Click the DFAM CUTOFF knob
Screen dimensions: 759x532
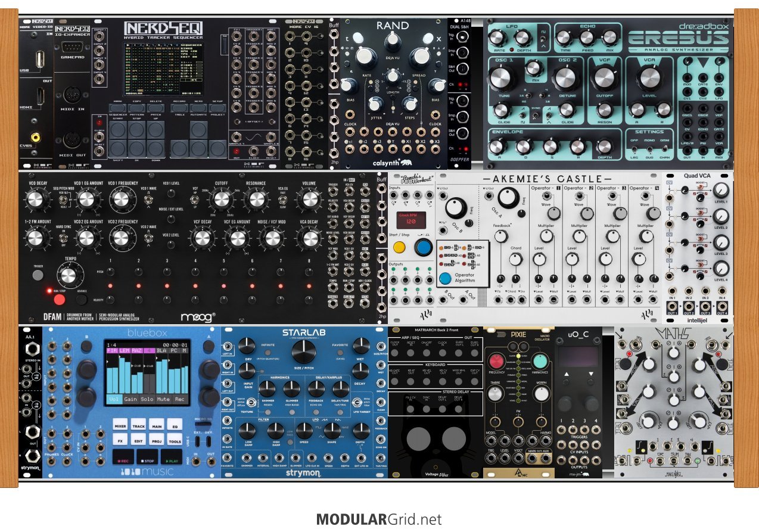coord(222,200)
